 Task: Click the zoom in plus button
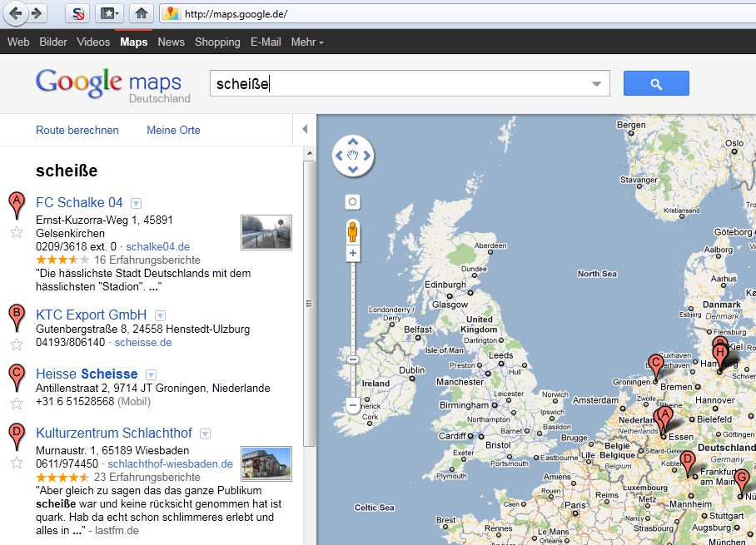(x=353, y=253)
